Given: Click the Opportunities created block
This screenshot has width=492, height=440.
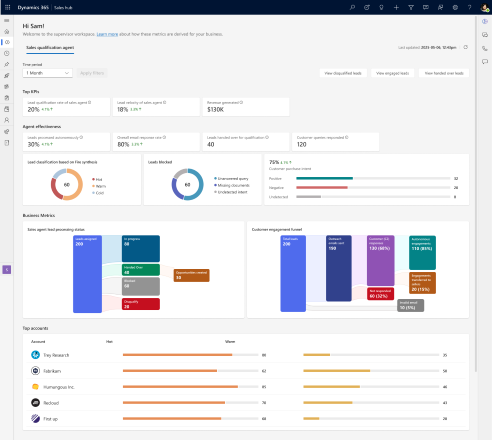Looking at the screenshot, I should pos(191,275).
